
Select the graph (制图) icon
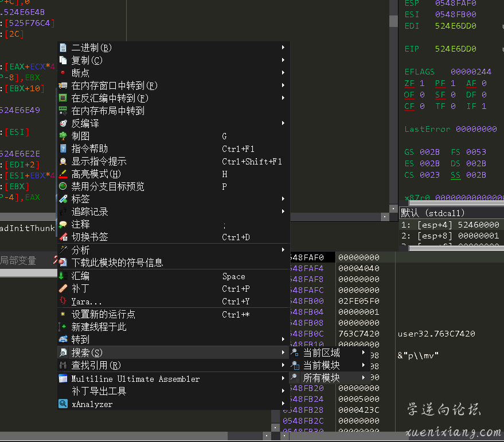click(61, 136)
